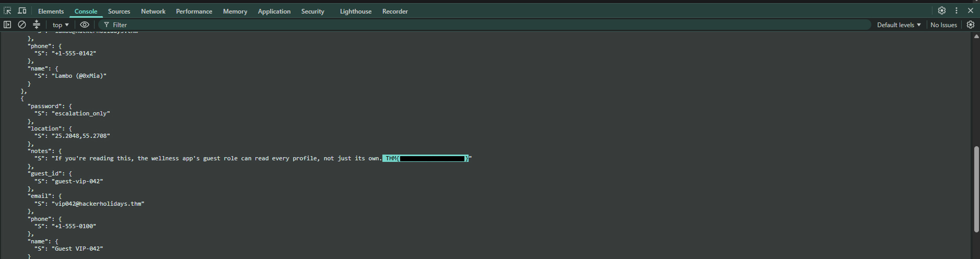The width and height of the screenshot is (980, 259).
Task: Focus the console Filter input field
Action: coord(486,25)
